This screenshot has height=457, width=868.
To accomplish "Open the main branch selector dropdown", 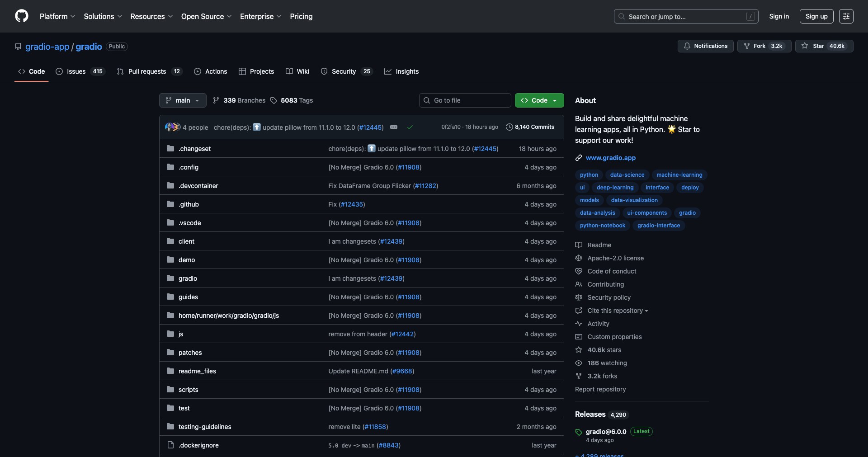I will click(183, 100).
